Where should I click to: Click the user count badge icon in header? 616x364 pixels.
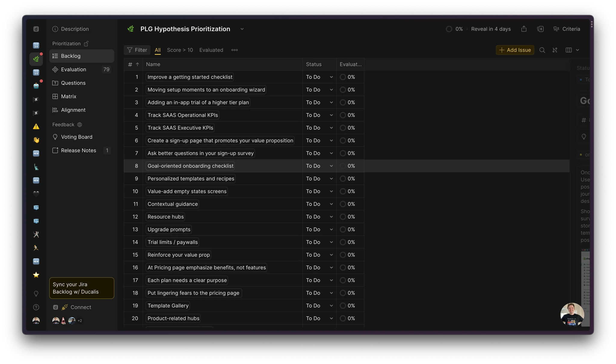541,29
